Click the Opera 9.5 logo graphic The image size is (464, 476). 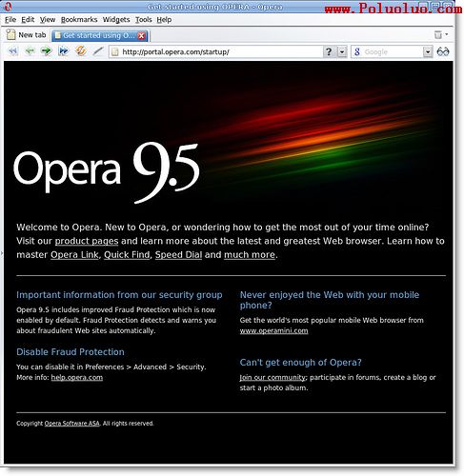107,172
